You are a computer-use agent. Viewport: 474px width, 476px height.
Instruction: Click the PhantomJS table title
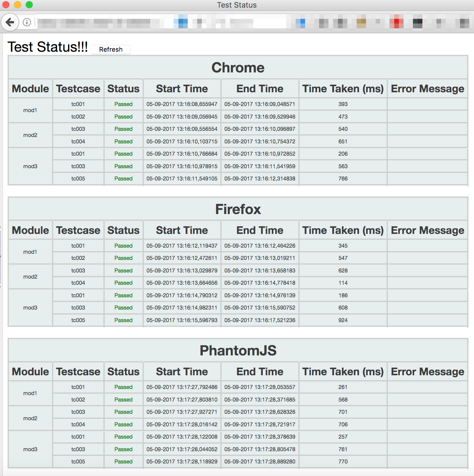click(x=238, y=350)
